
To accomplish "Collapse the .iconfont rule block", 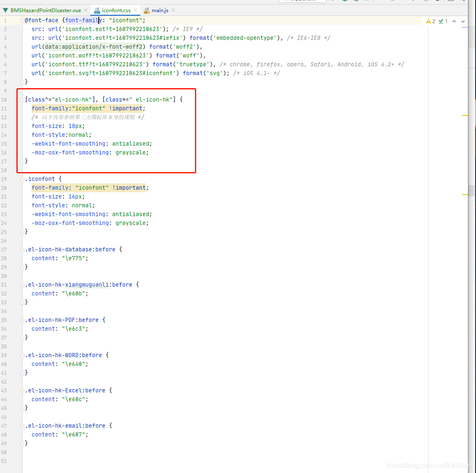I will tap(22, 179).
